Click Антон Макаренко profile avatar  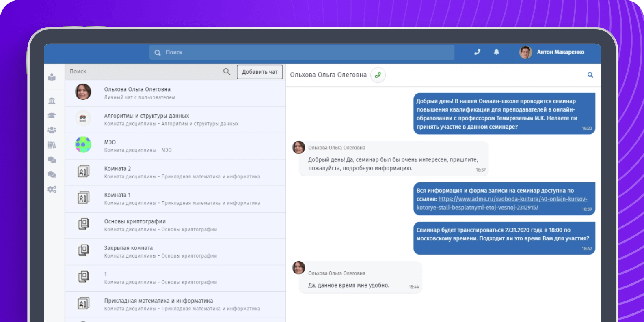[x=526, y=52]
